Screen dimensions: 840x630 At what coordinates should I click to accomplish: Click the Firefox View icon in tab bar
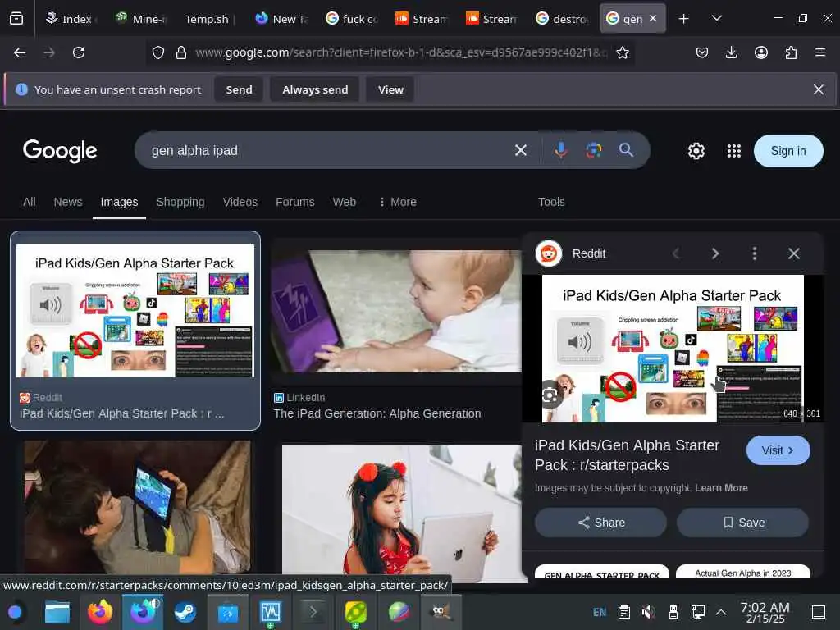(x=16, y=19)
